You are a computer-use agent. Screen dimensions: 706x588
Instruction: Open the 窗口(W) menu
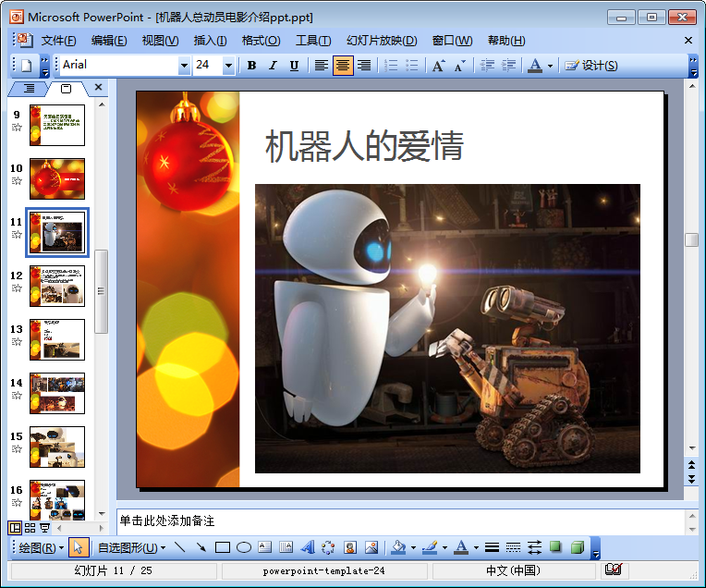point(452,41)
